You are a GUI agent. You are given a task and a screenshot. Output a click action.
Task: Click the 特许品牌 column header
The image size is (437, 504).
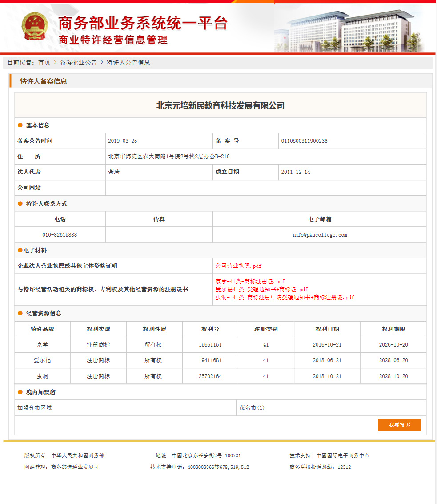(x=42, y=329)
